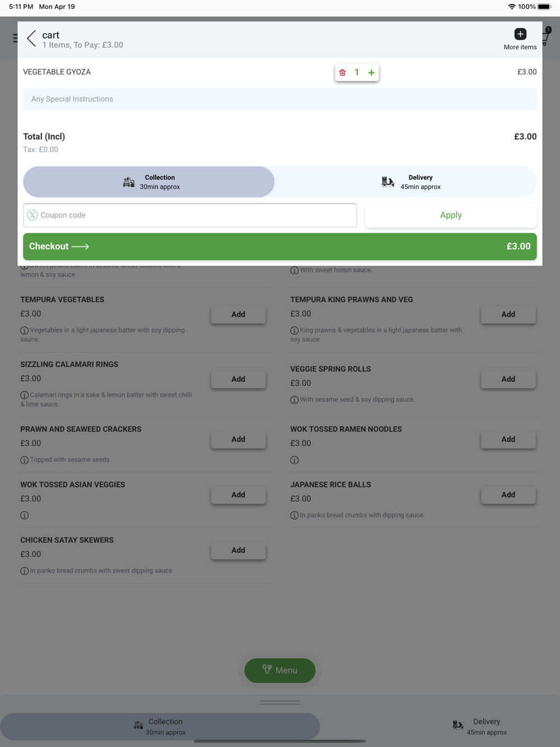Increase Vegetable Gyoza quantity with green plus
The height and width of the screenshot is (747, 560).
(371, 72)
